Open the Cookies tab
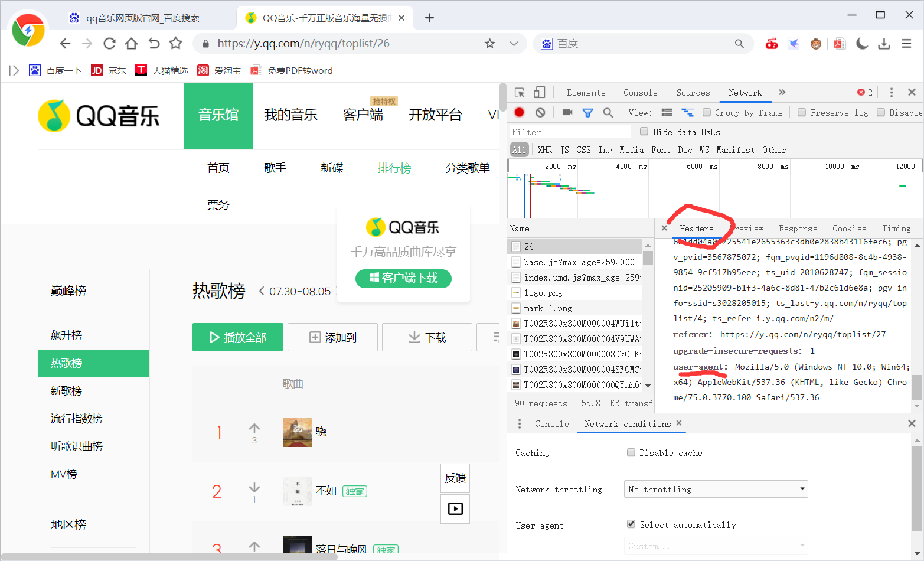This screenshot has height=561, width=924. pos(850,229)
